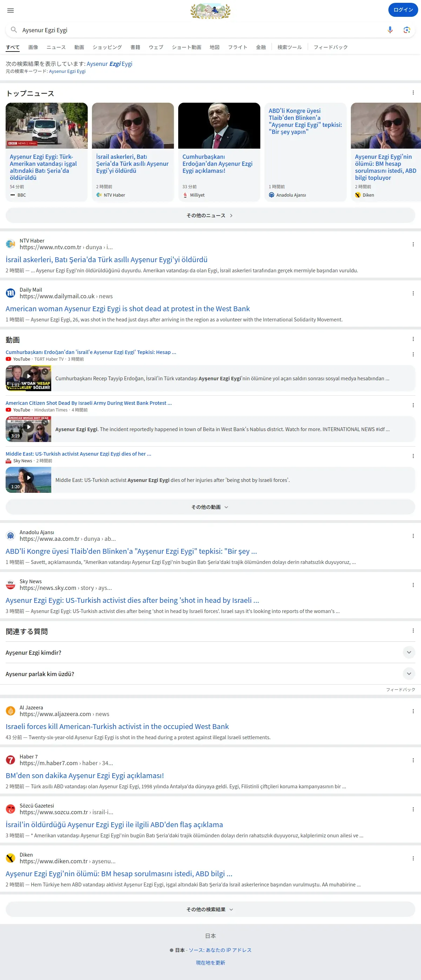Click the Haber 7 site favicon
Viewport: 421px width, 980px height.
point(11,760)
